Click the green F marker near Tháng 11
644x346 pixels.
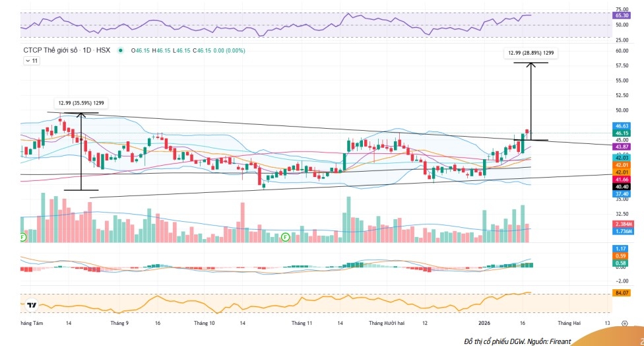(x=285, y=236)
